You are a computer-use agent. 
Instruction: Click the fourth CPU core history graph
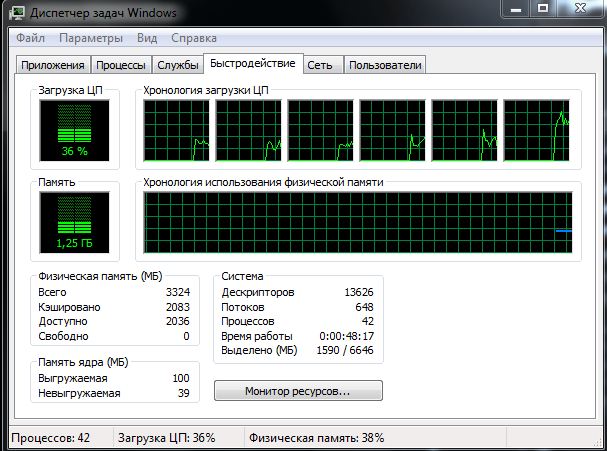click(x=392, y=130)
